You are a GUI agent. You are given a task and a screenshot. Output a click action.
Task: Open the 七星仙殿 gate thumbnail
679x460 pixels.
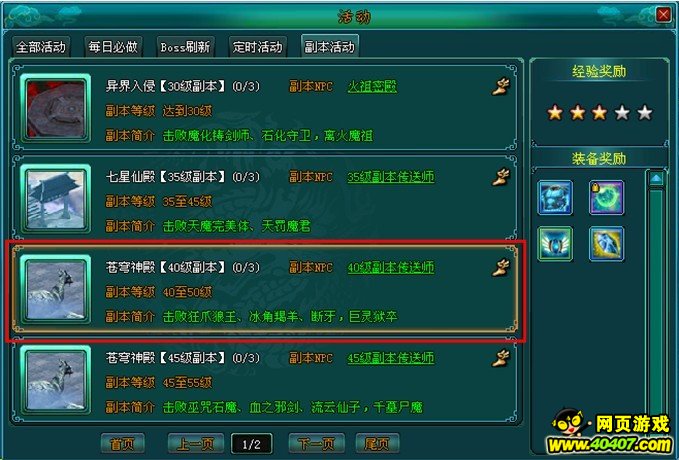(x=55, y=199)
